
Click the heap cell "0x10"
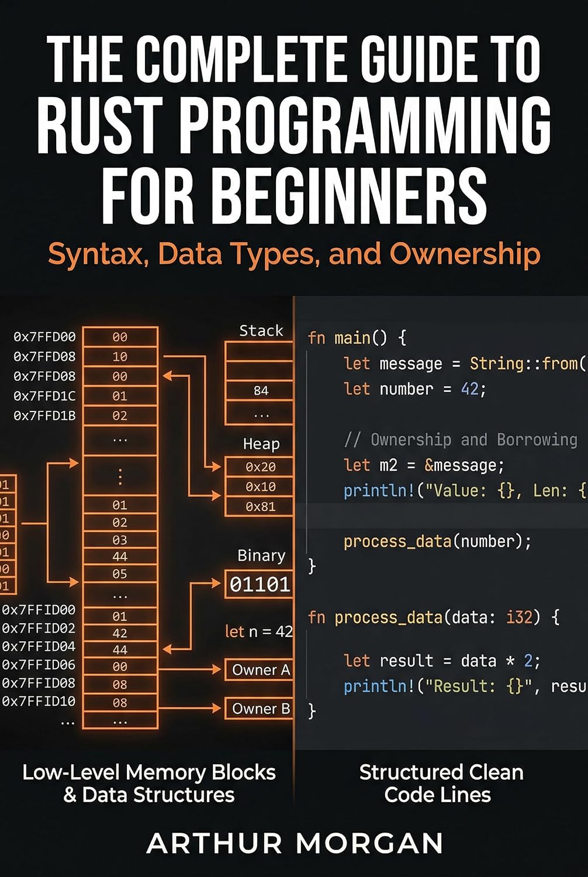tap(260, 486)
